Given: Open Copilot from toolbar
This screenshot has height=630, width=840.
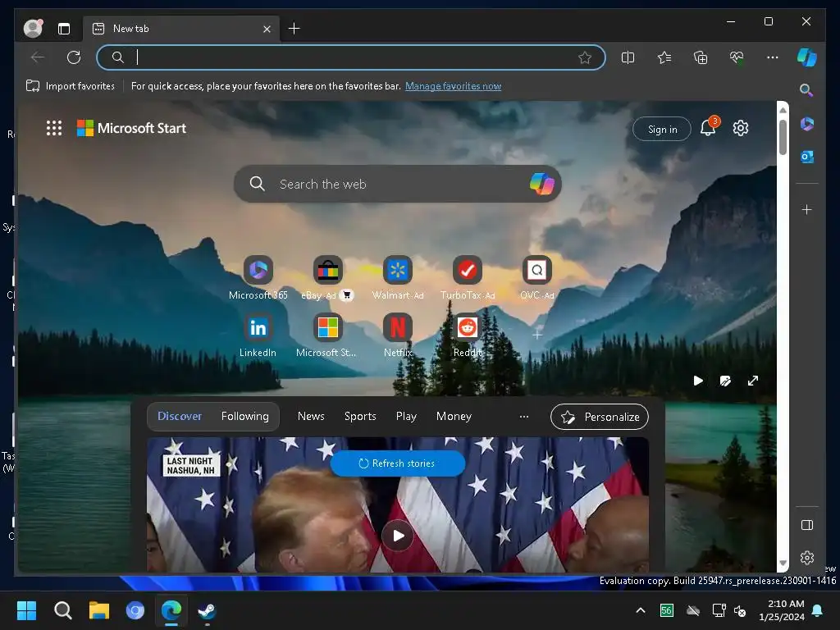Looking at the screenshot, I should [x=807, y=57].
